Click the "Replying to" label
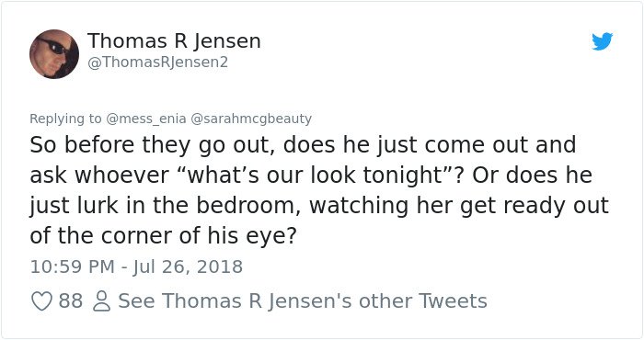Image resolution: width=644 pixels, height=340 pixels. (65, 119)
